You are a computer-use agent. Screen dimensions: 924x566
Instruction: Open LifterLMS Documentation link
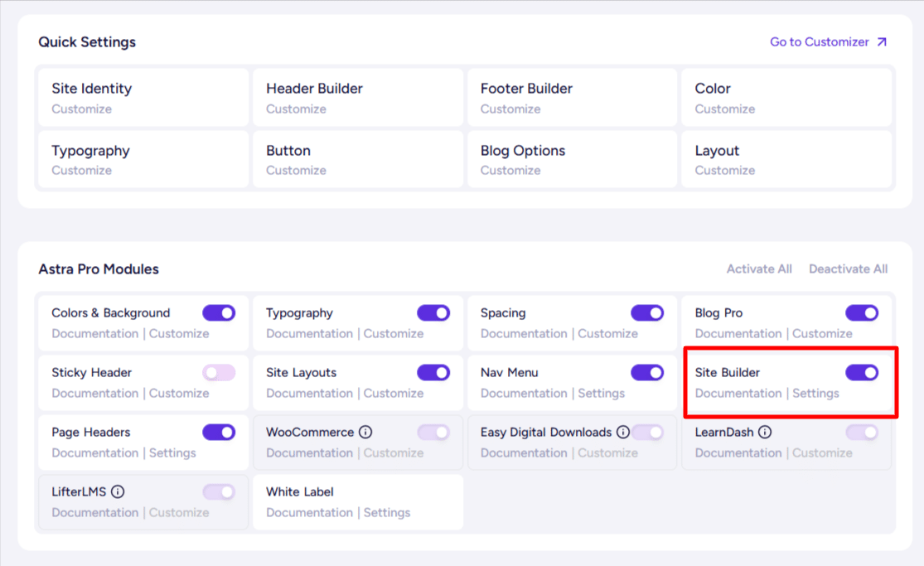coord(94,512)
